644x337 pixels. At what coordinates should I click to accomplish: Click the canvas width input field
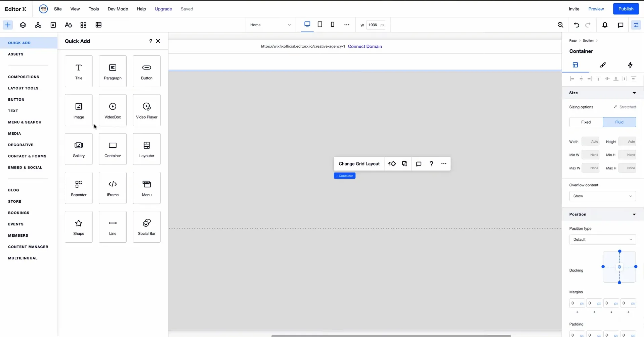pos(375,25)
